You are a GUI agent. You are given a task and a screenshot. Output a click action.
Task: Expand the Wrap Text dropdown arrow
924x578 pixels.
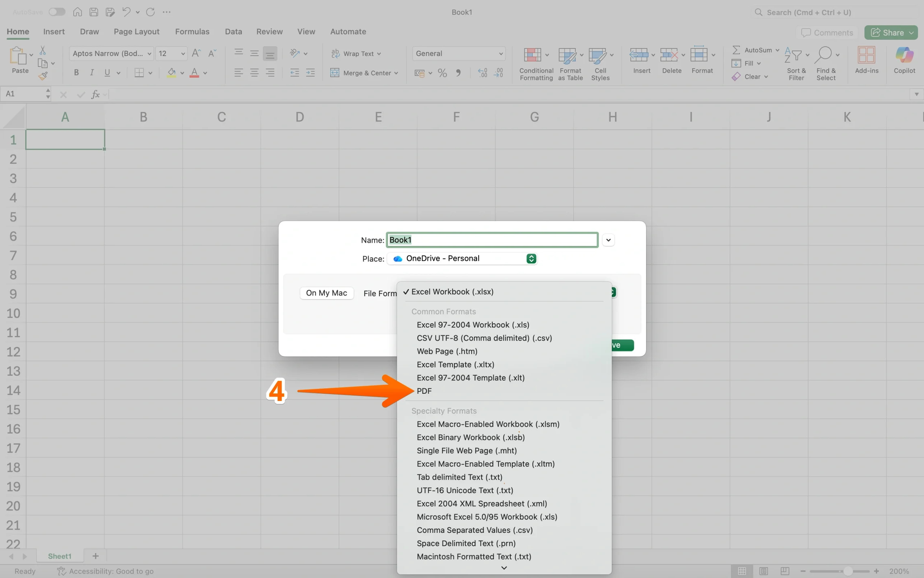(x=379, y=54)
